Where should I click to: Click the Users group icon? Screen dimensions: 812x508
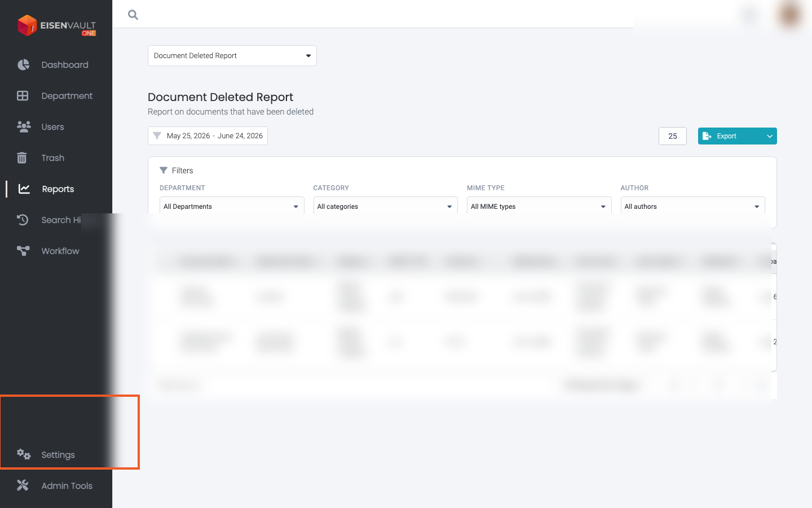tap(24, 127)
